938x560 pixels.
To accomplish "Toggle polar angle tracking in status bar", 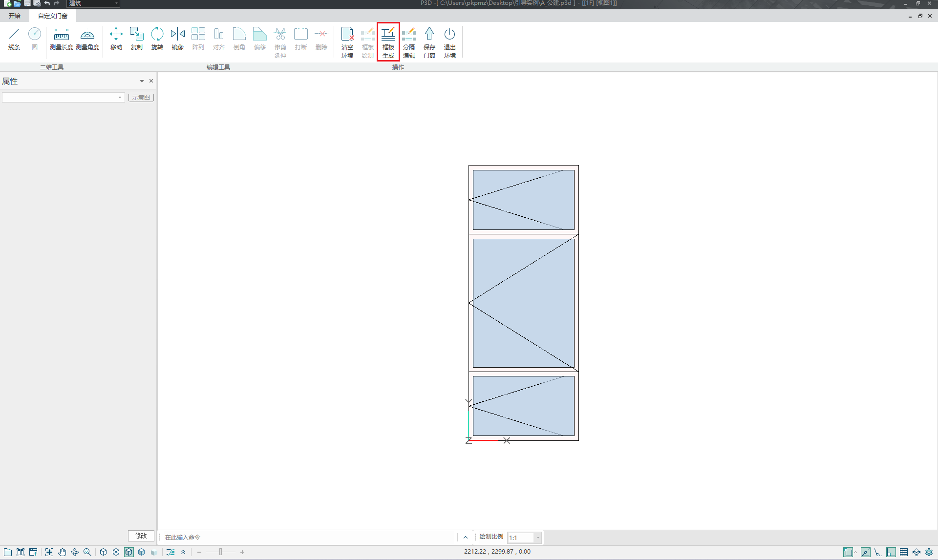I will 878,552.
